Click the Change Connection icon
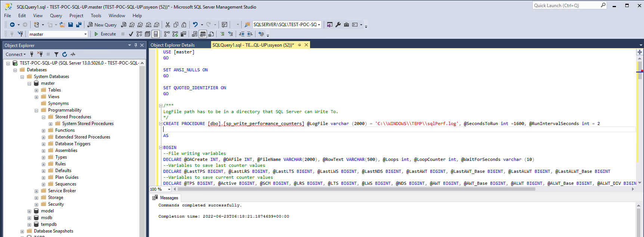Screen dimensions: 644x237 [20, 34]
